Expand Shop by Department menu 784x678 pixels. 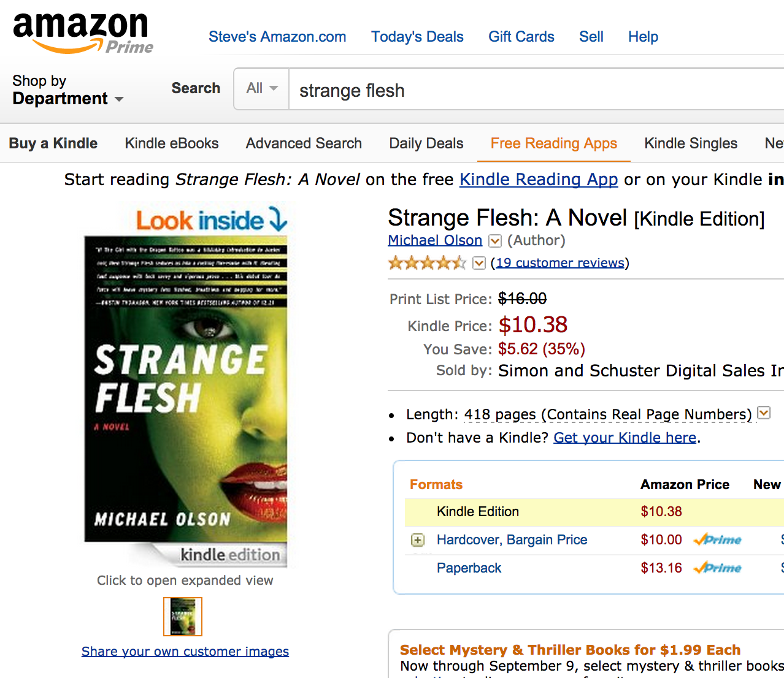(67, 90)
